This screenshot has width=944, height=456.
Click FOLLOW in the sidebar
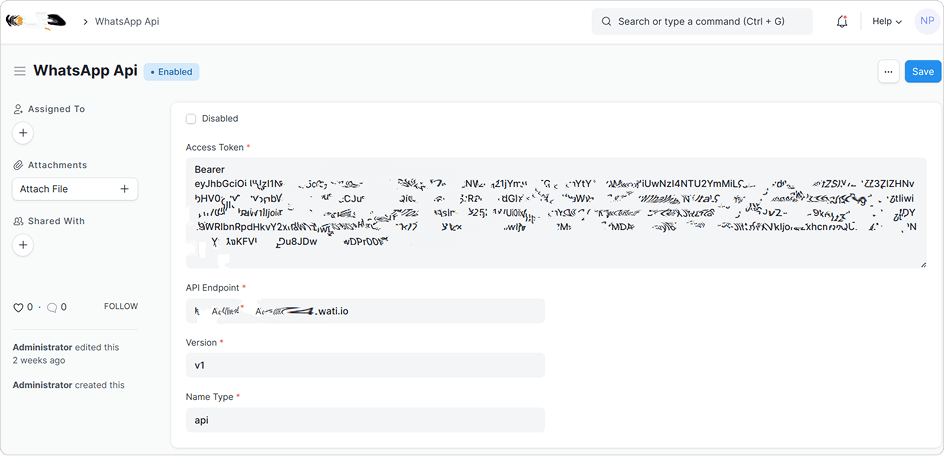click(121, 306)
